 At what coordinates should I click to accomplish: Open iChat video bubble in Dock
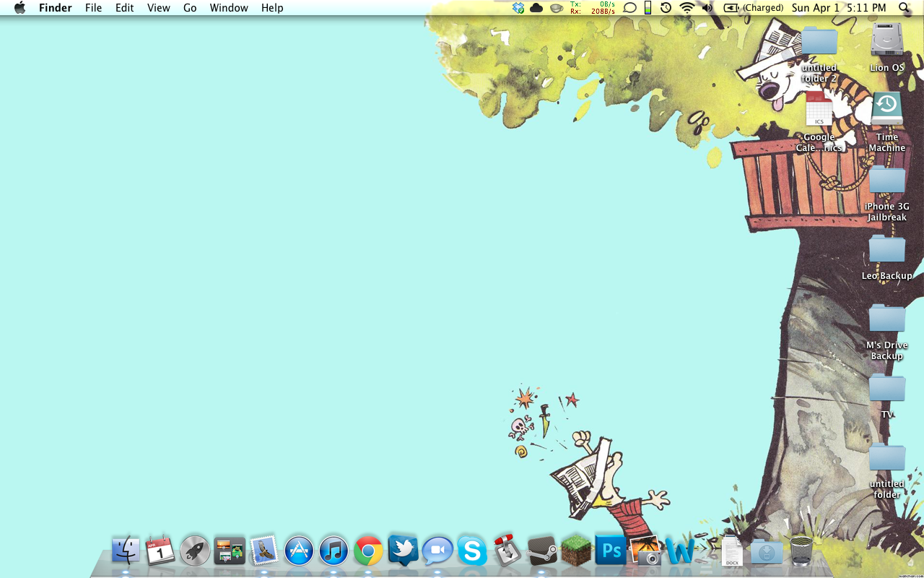pos(437,551)
